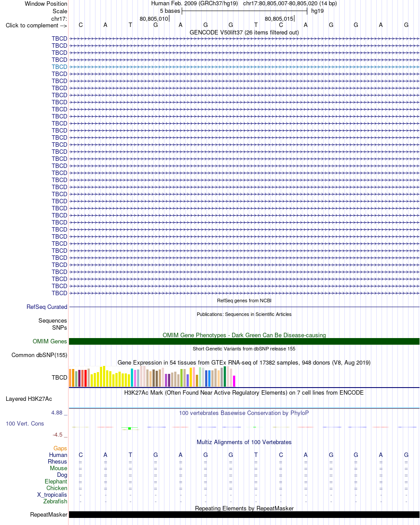Select the 'Scale' label in the ruler
Screen dimensions: 420x525
click(60, 11)
